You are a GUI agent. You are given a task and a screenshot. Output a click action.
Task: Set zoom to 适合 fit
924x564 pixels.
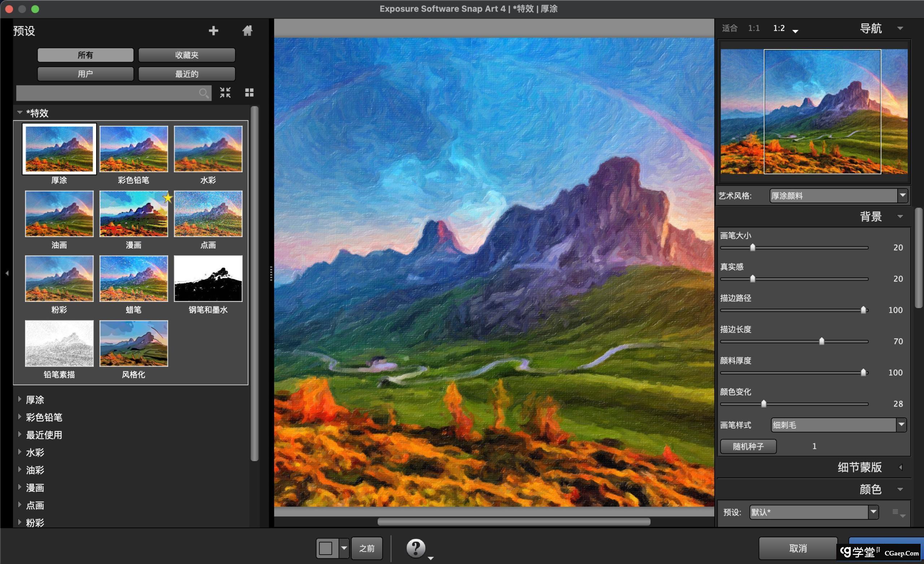tap(729, 28)
